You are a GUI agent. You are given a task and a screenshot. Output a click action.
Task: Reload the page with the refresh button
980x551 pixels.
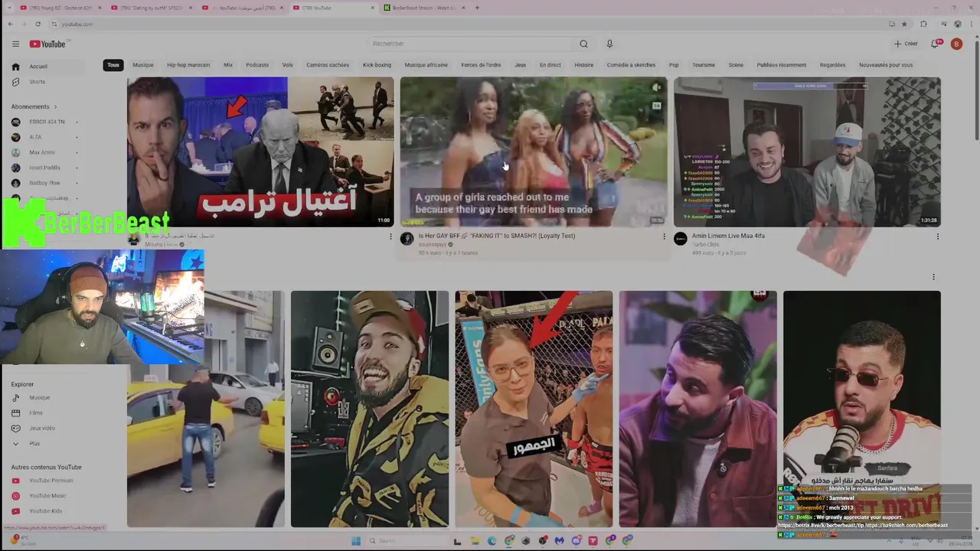click(x=38, y=24)
